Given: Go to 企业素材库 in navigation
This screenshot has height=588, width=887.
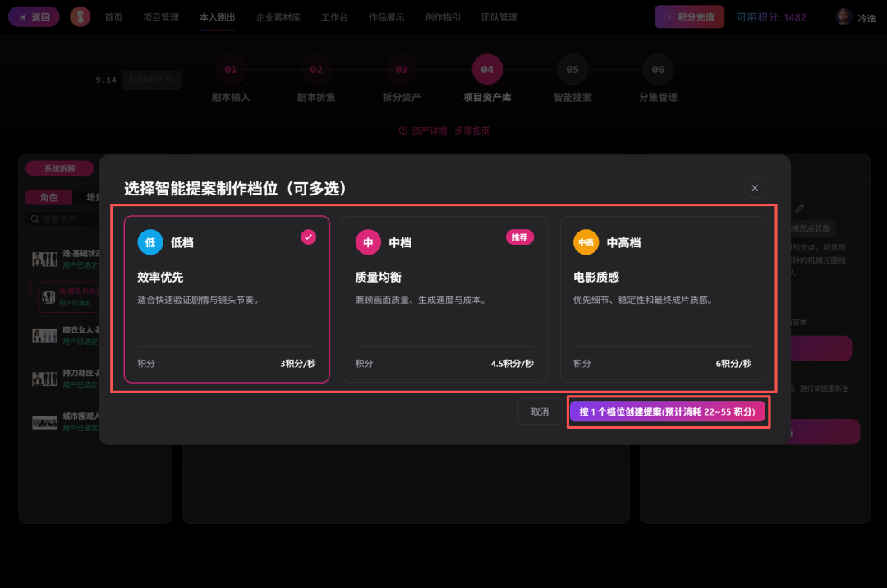Looking at the screenshot, I should click(278, 17).
